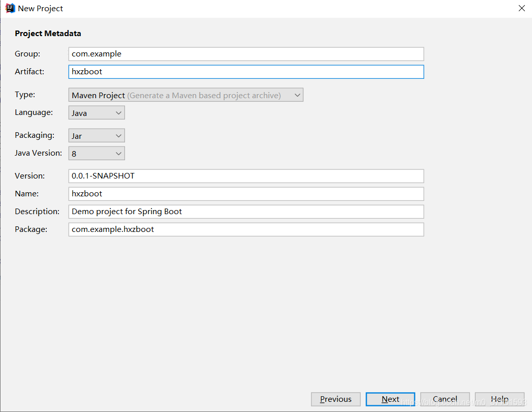Image resolution: width=532 pixels, height=412 pixels.
Task: Click the New Project window title
Action: click(40, 9)
